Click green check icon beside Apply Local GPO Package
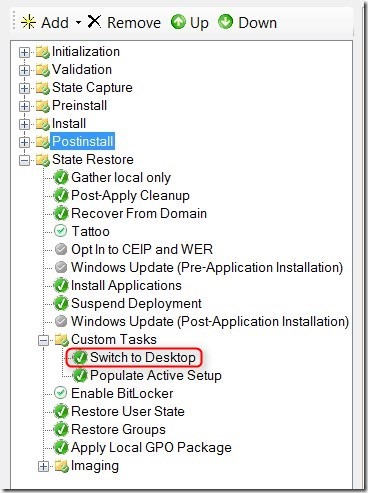This screenshot has width=368, height=493. (61, 448)
